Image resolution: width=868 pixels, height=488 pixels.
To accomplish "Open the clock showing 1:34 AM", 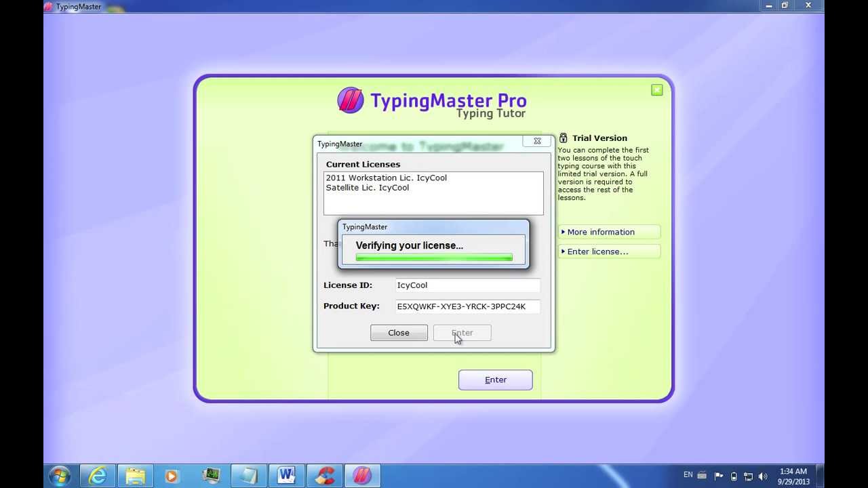I will tap(793, 476).
